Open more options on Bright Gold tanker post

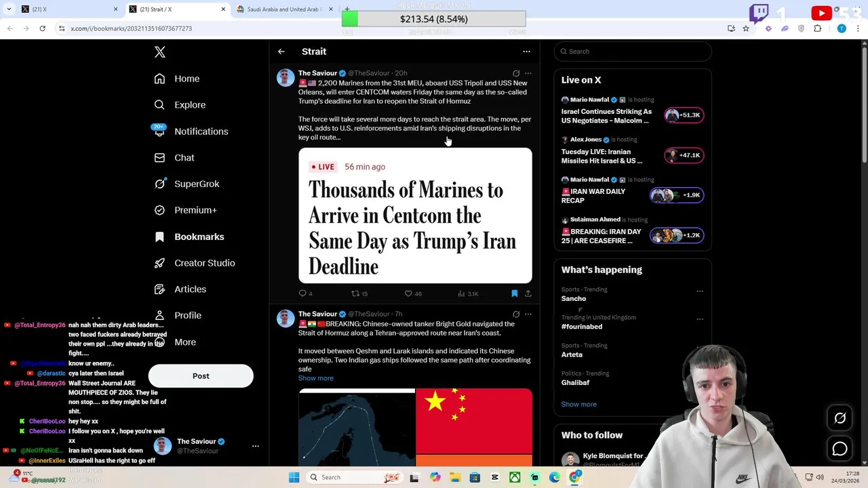(x=528, y=314)
